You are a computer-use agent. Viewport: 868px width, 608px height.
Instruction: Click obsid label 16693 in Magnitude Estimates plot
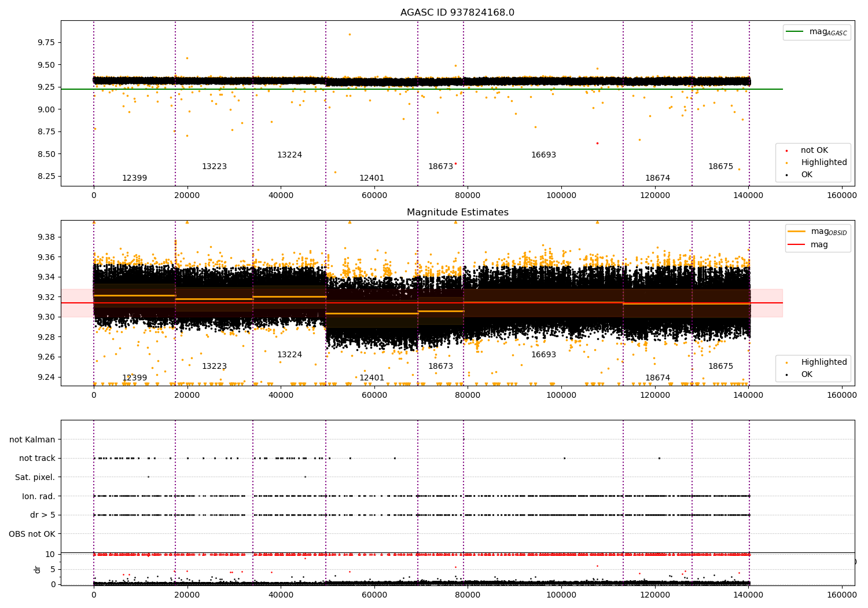tap(543, 355)
